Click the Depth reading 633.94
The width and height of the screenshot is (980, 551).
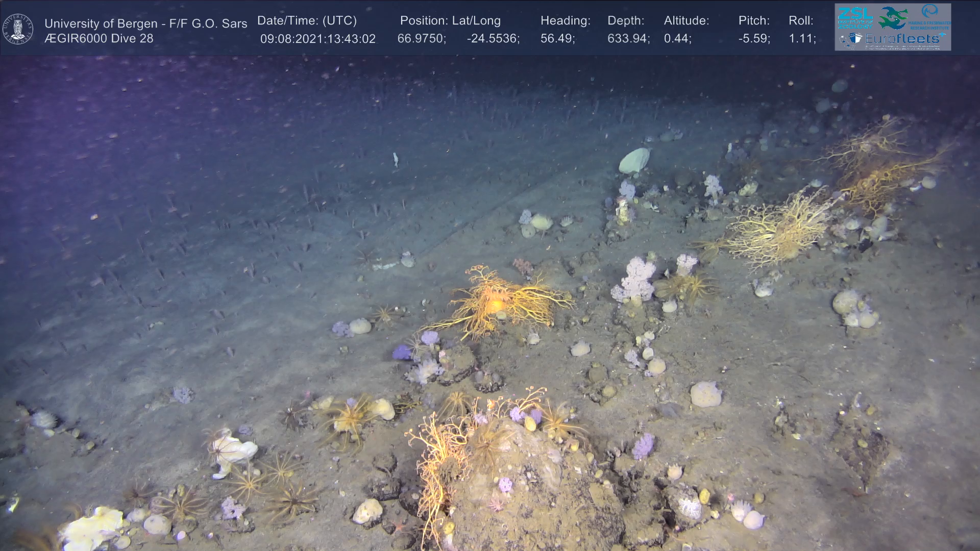tap(628, 39)
